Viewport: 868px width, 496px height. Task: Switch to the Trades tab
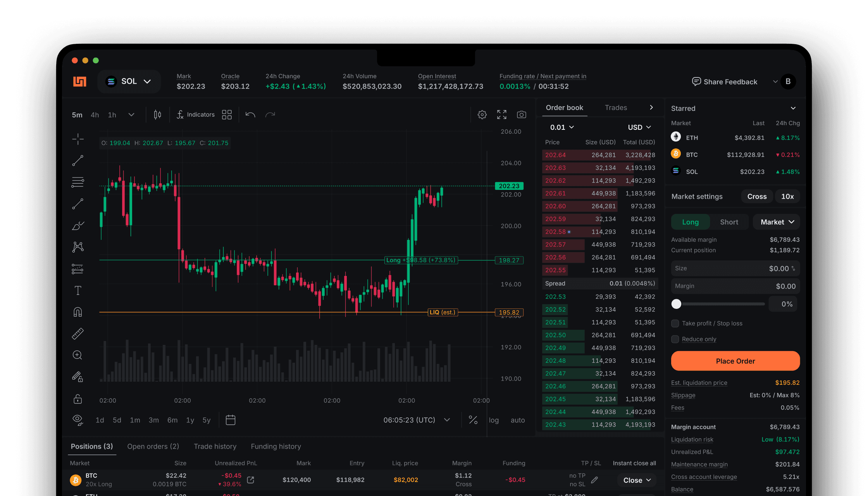coord(616,108)
